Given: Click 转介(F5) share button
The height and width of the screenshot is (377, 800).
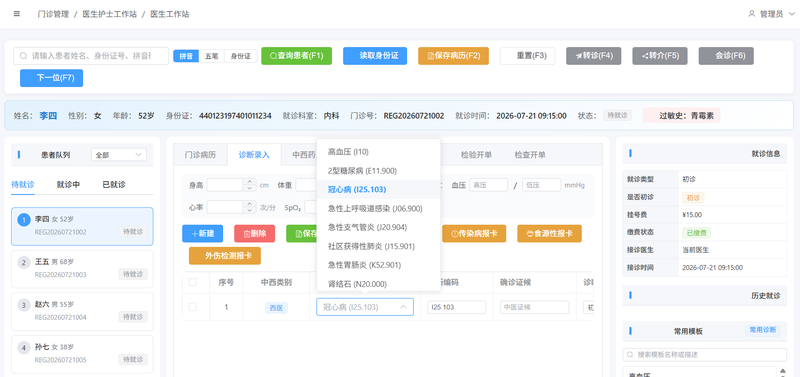Looking at the screenshot, I should [660, 56].
